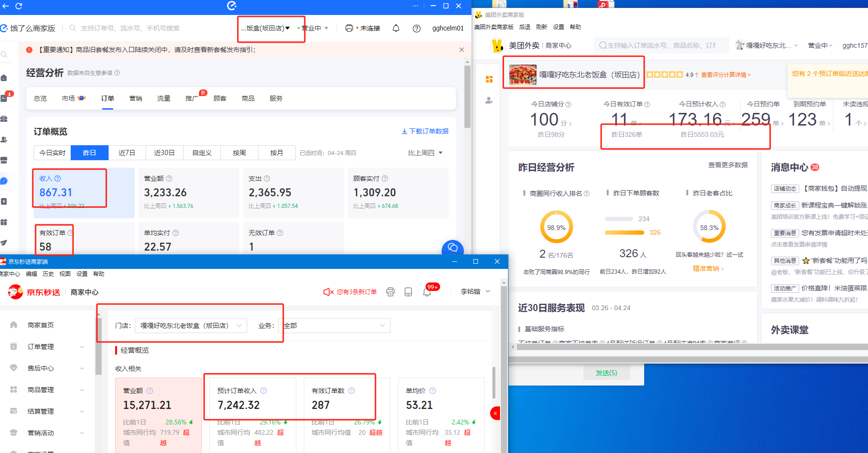Click the help icon next to 营业额 in Ele.me
The width and height of the screenshot is (868, 453).
[x=169, y=178]
